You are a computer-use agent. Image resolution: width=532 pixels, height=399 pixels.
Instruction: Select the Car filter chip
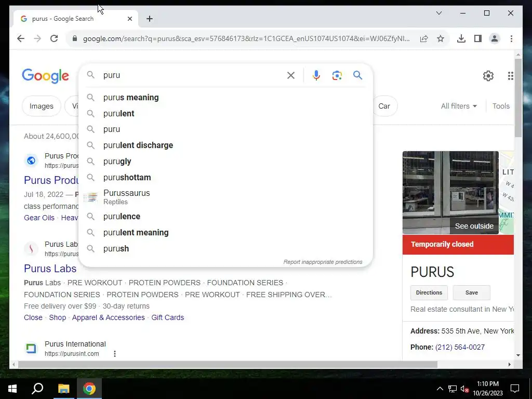click(384, 106)
